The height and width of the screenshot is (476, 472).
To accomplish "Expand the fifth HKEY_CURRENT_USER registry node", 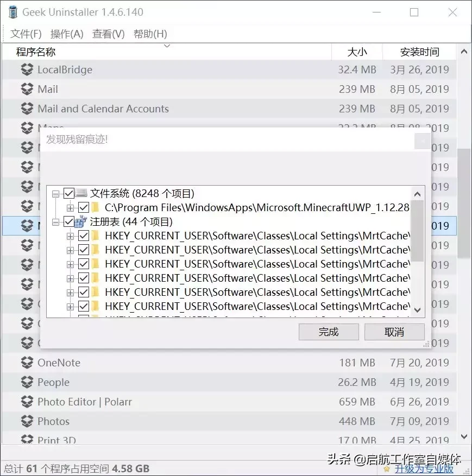I will pyautogui.click(x=70, y=293).
